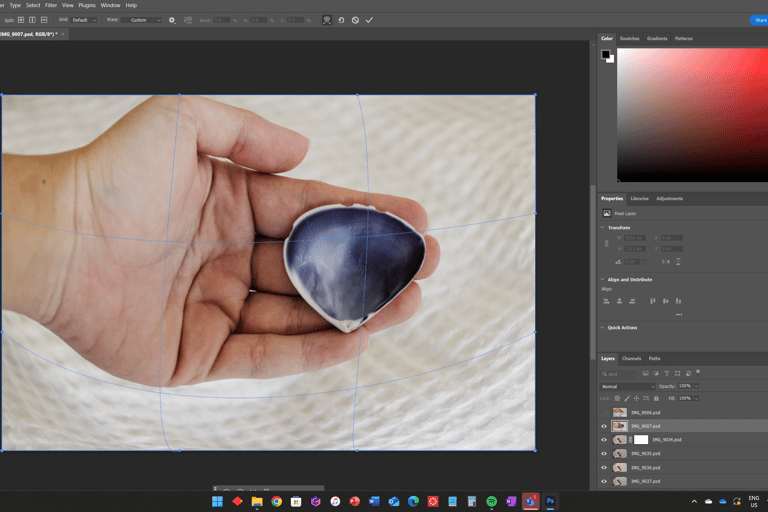This screenshot has width=768, height=512.
Task: Open the Filter menu
Action: pos(50,5)
